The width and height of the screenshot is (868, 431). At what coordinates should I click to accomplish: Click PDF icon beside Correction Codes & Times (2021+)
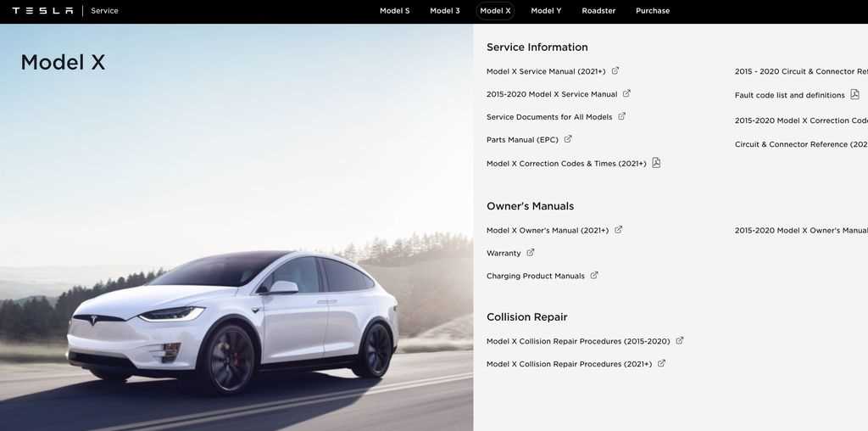656,163
